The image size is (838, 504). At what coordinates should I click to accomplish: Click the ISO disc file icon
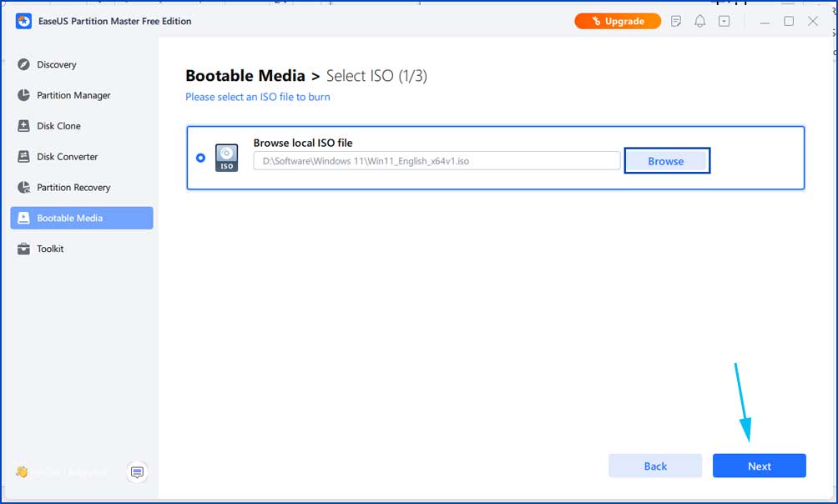pos(226,158)
